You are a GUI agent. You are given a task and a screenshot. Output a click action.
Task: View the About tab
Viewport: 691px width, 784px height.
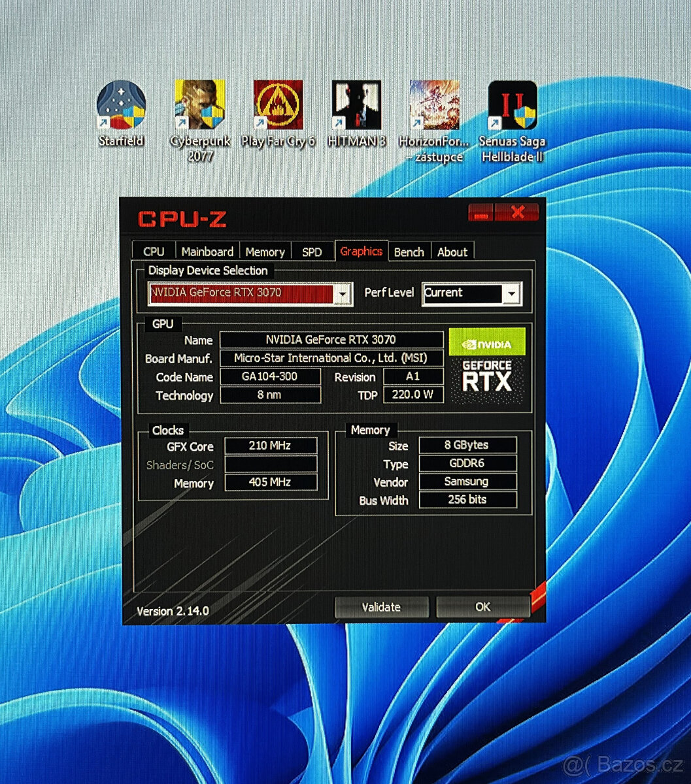452,251
